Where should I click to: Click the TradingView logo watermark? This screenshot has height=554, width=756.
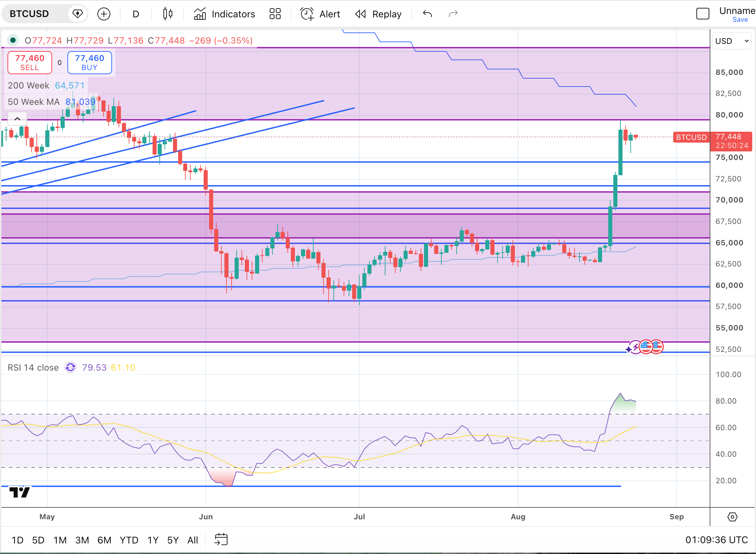tap(20, 492)
